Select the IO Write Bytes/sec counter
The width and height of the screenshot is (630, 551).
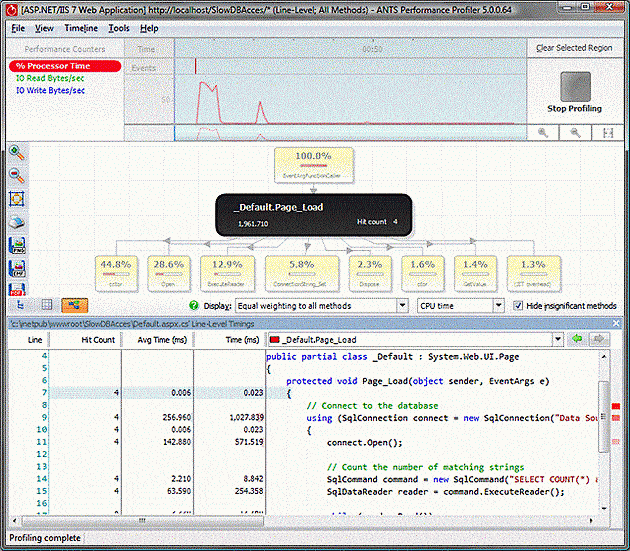point(50,90)
